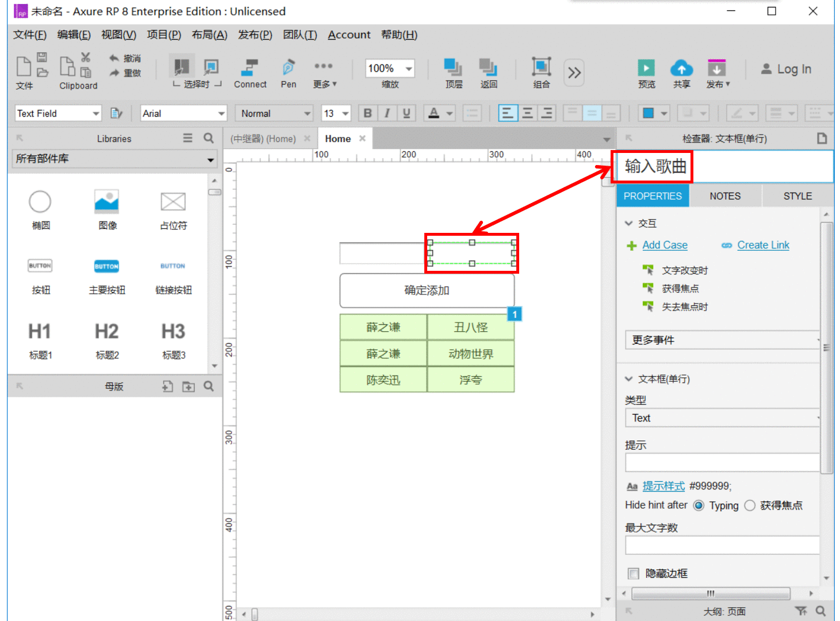The image size is (840, 621).
Task: Open the more events dropdown
Action: coord(722,340)
